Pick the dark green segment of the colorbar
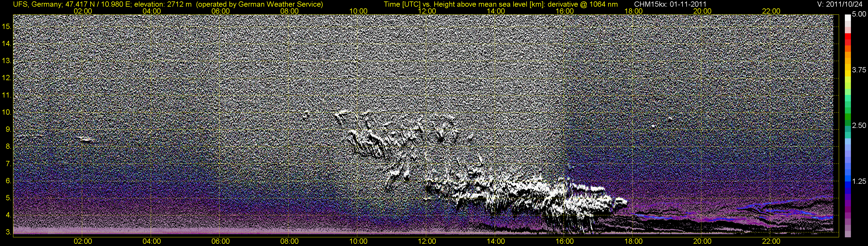The image size is (868, 246). 848,123
